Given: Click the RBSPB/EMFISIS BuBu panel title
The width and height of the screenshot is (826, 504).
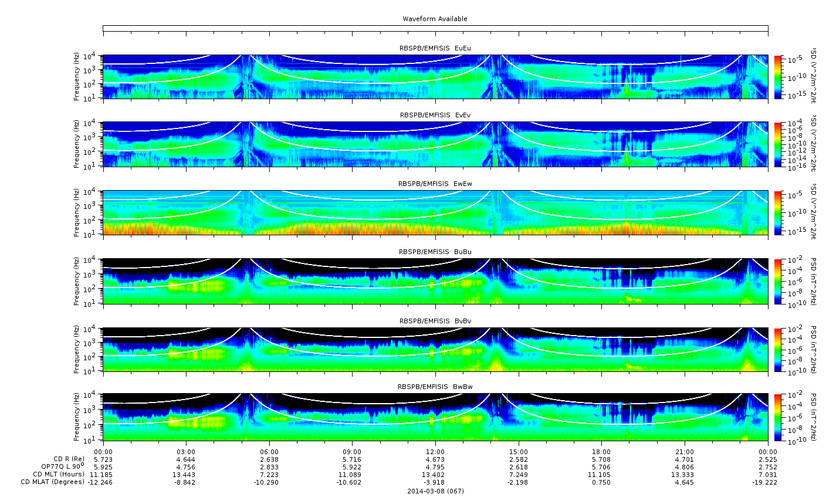Looking at the screenshot, I should [435, 252].
